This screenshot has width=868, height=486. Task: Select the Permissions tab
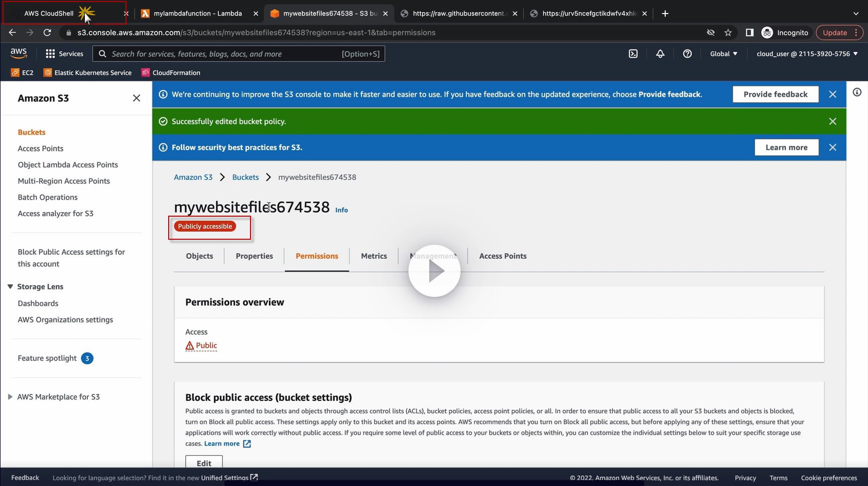pyautogui.click(x=317, y=256)
